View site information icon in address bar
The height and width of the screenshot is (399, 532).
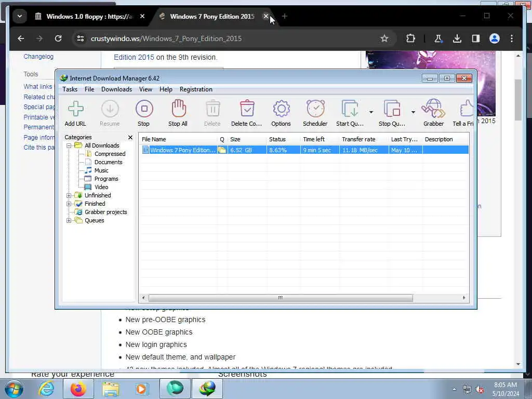(81, 38)
